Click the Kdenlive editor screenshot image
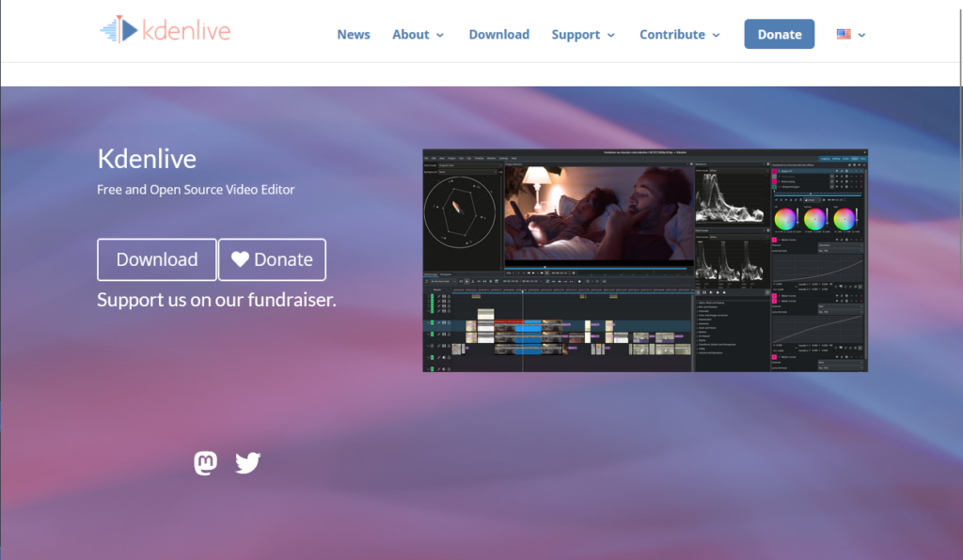Image resolution: width=963 pixels, height=560 pixels. (645, 260)
